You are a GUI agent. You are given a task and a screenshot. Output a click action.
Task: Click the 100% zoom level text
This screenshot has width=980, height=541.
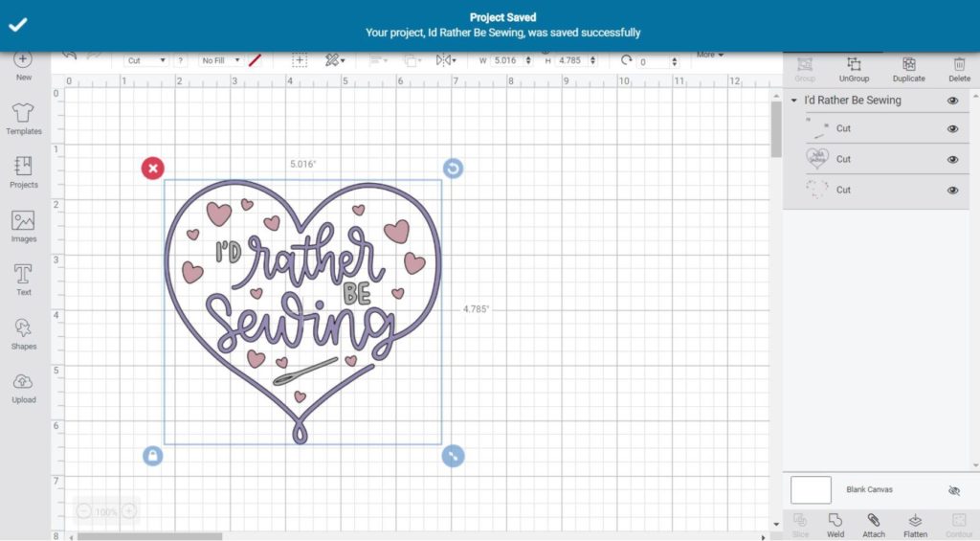[x=106, y=511]
